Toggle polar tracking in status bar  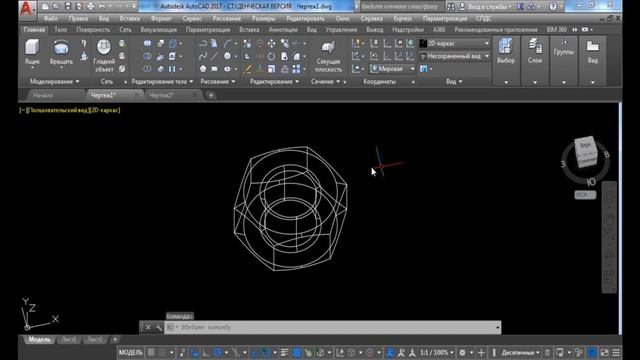click(217, 352)
